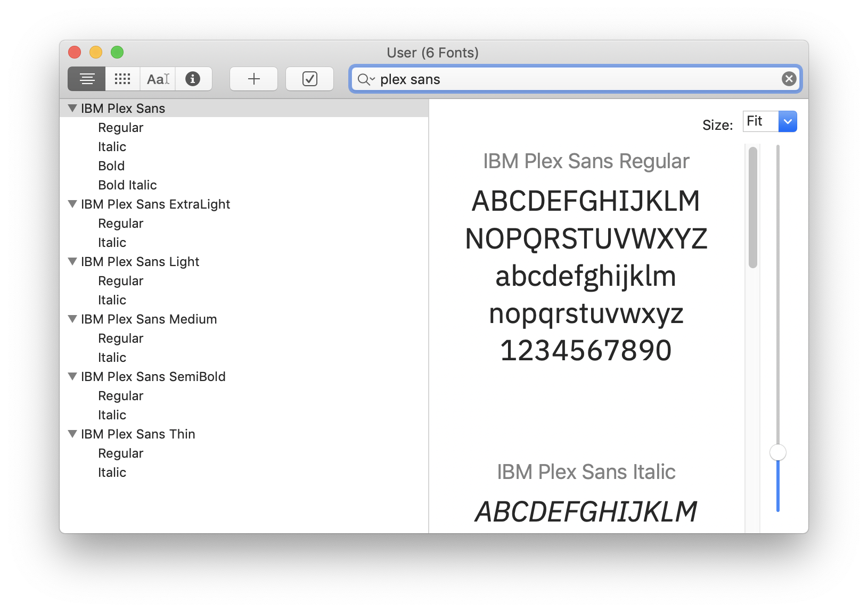The width and height of the screenshot is (868, 612).
Task: Select the Regular style under IBM Plex Sans
Action: 120,127
